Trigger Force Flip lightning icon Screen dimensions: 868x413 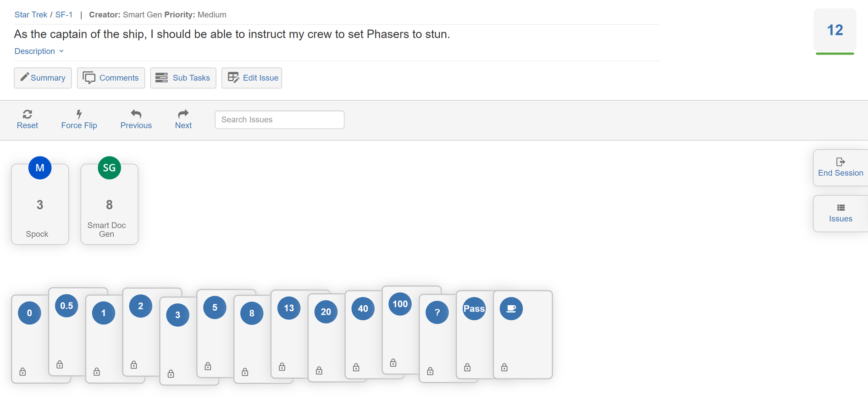tap(79, 114)
